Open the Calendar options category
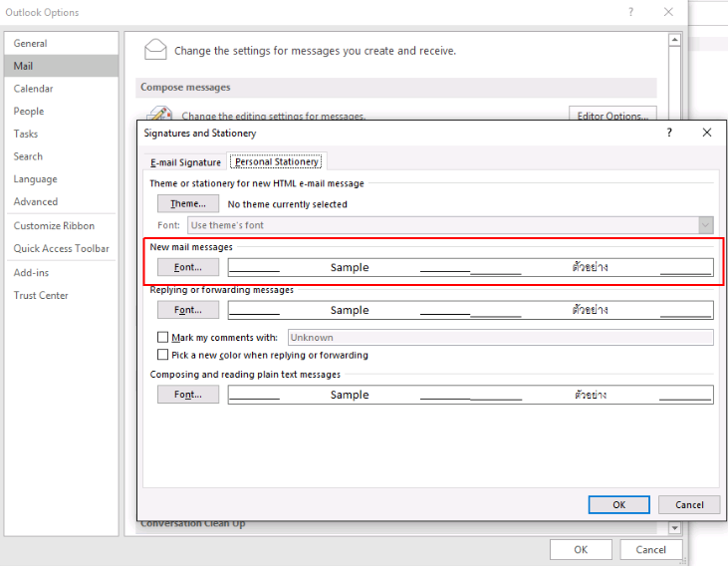Image resolution: width=728 pixels, height=566 pixels. (34, 89)
